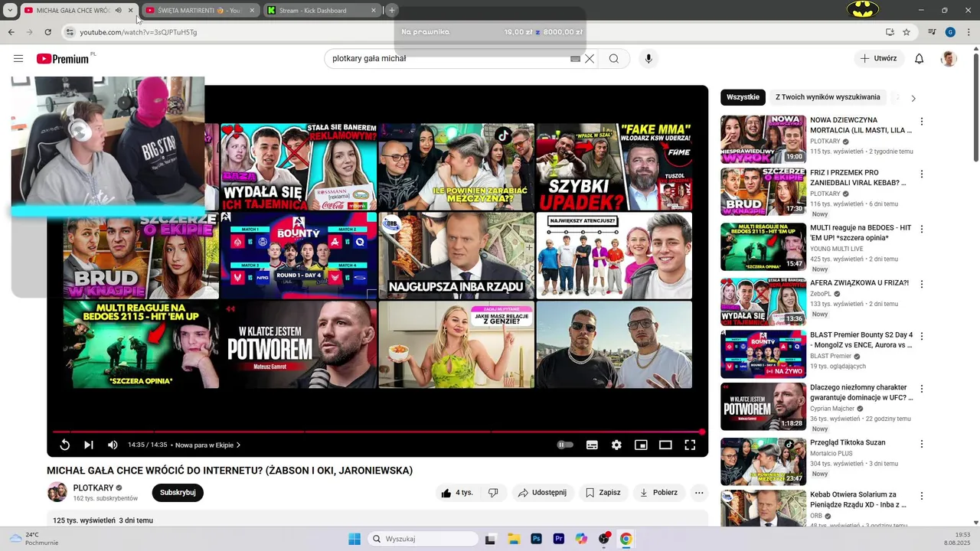Open options for AFERA ZWIĄZKOWA U FRIZA video
This screenshot has width=980, height=551.
922,284
